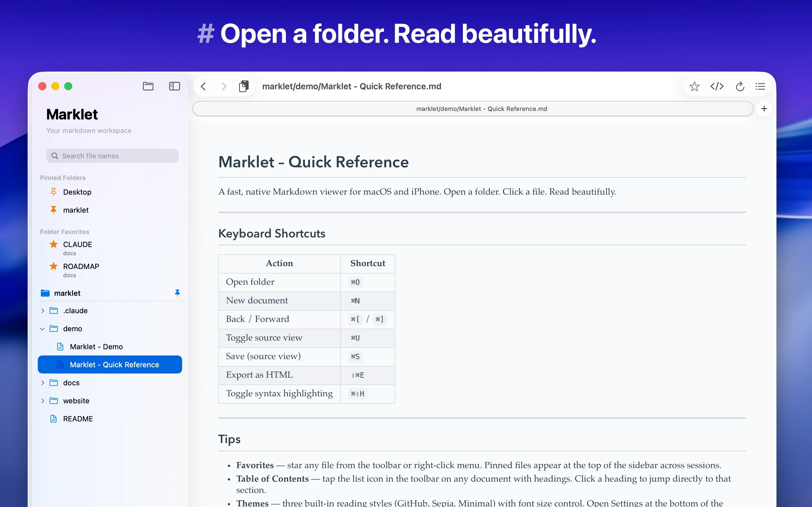The image size is (812, 507).
Task: Collapse the demo folder
Action: [43, 329]
